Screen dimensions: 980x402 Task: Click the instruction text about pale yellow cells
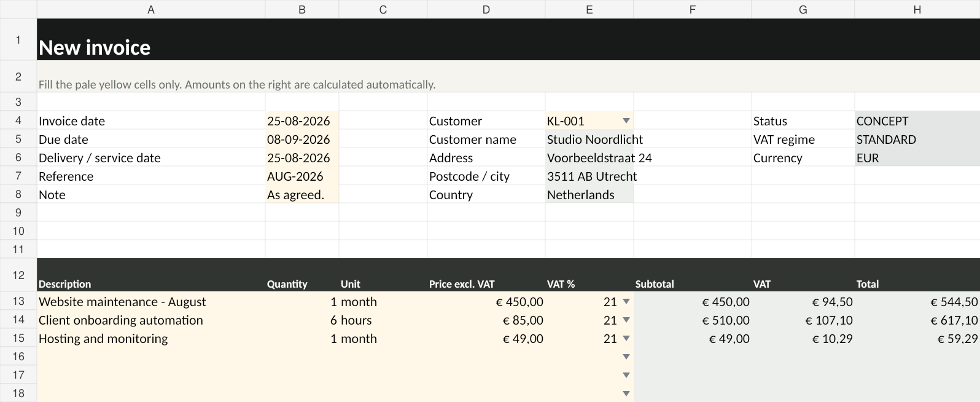237,84
